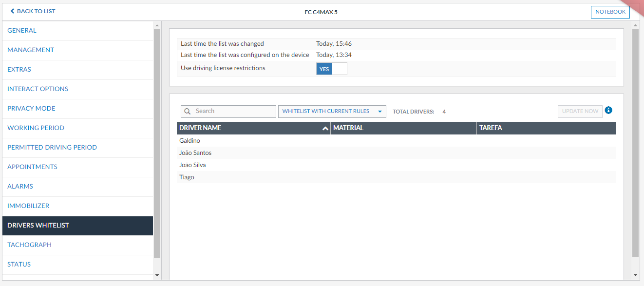Click the sidebar scroll down arrow
Screen dimensions: 644x286
[157, 275]
